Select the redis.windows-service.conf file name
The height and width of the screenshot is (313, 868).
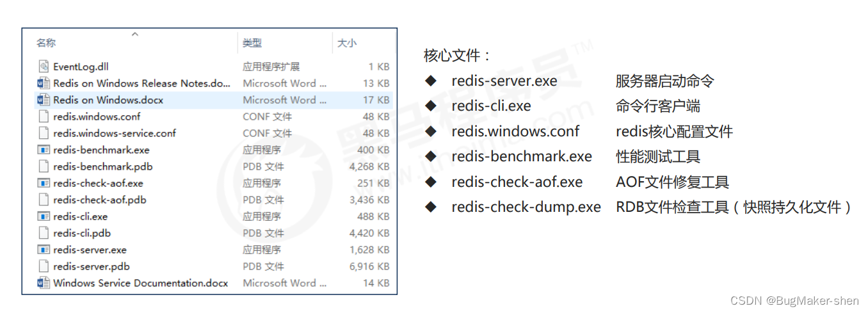click(115, 133)
